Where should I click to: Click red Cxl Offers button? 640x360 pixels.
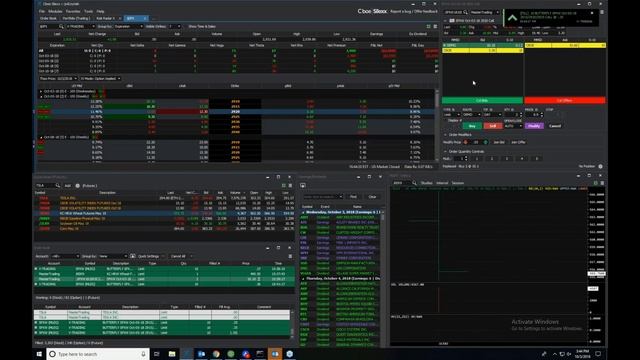coord(565,100)
